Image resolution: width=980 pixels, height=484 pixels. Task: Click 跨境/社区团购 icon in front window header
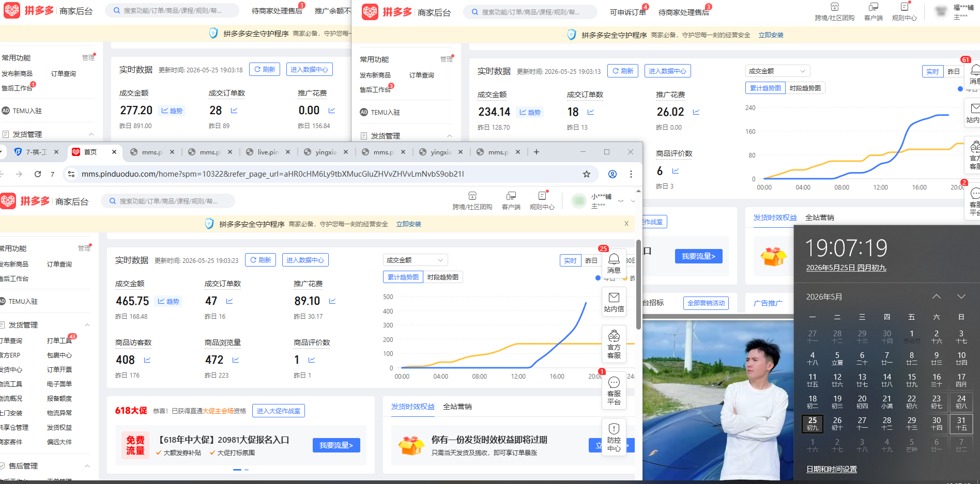[x=472, y=200]
